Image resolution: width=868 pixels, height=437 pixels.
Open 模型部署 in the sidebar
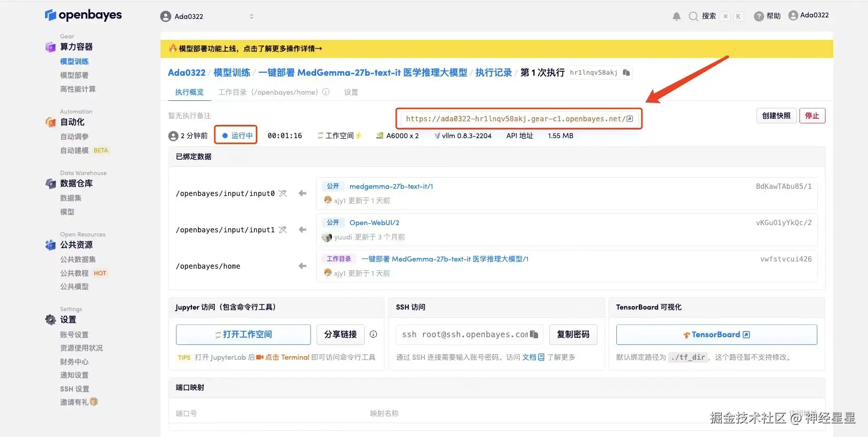[74, 75]
